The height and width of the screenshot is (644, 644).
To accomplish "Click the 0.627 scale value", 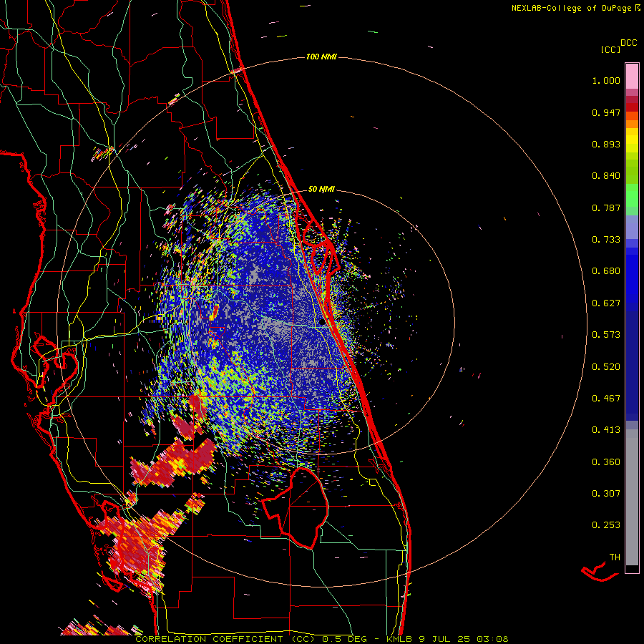I will [x=606, y=303].
